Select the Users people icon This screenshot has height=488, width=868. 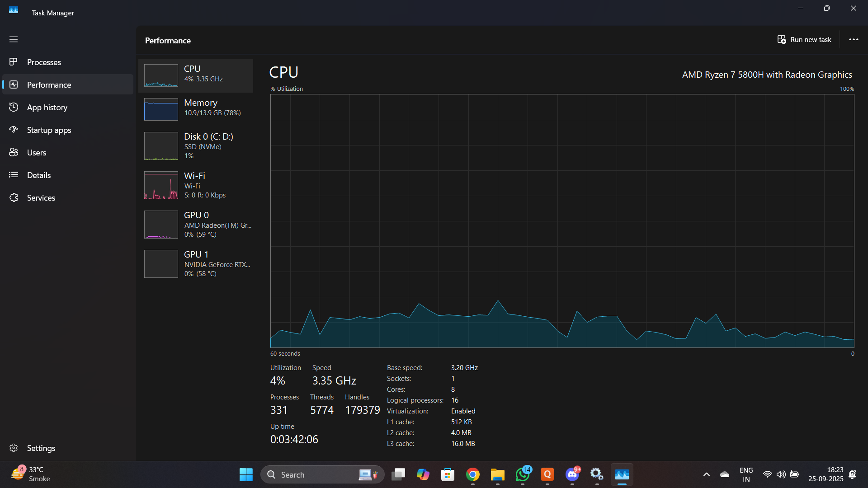tap(14, 152)
